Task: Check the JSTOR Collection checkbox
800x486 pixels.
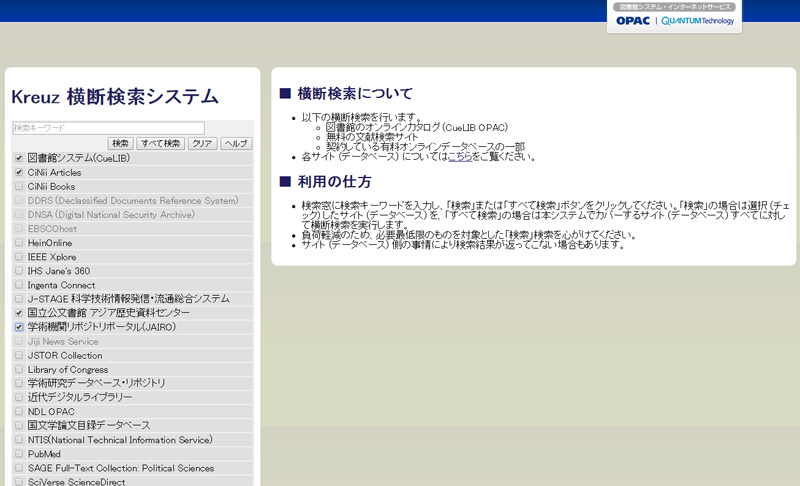Action: pos(19,355)
